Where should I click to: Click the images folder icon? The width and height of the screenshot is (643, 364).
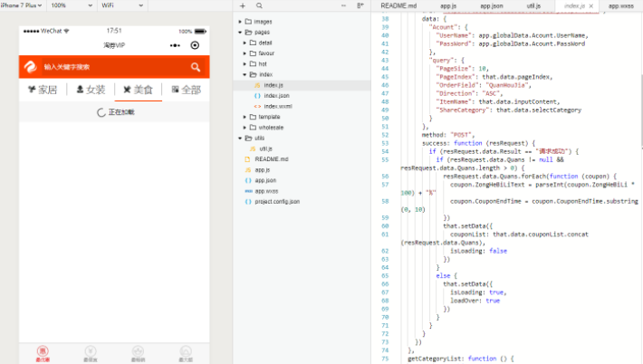coord(248,22)
